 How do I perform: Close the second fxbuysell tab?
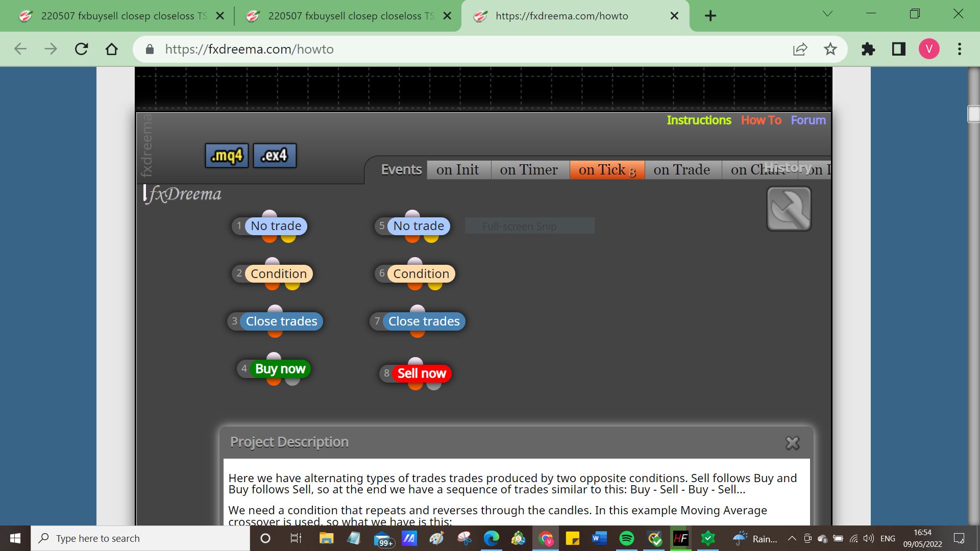[447, 16]
